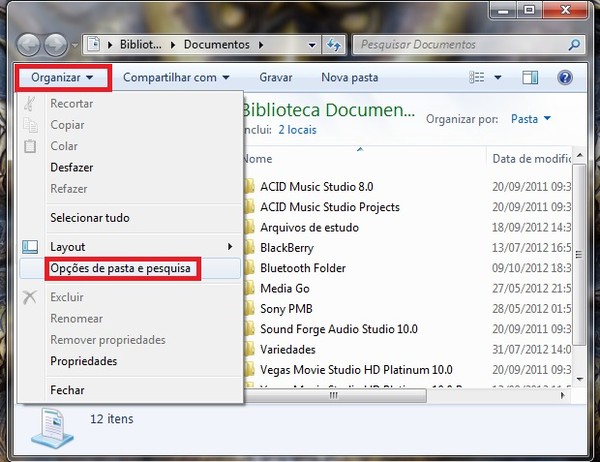Image resolution: width=600 pixels, height=462 pixels.
Task: Open the 2 locais link
Action: (x=297, y=130)
